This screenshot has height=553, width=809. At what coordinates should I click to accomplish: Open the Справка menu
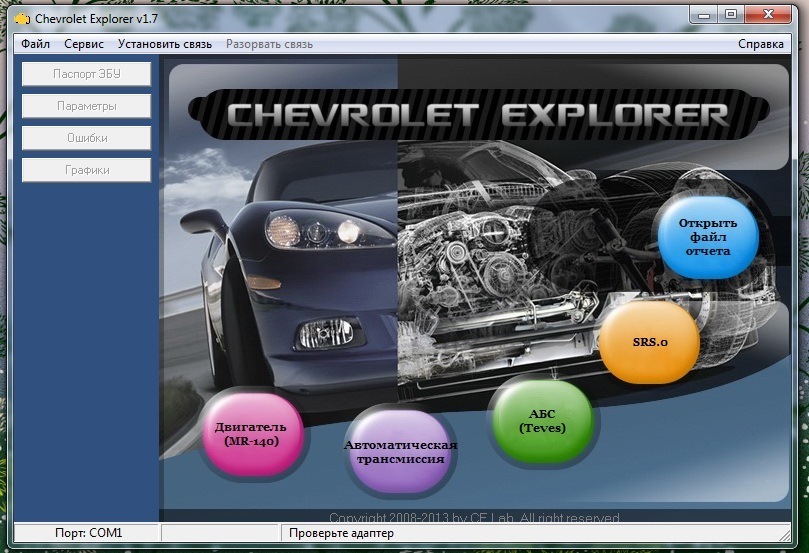click(761, 44)
